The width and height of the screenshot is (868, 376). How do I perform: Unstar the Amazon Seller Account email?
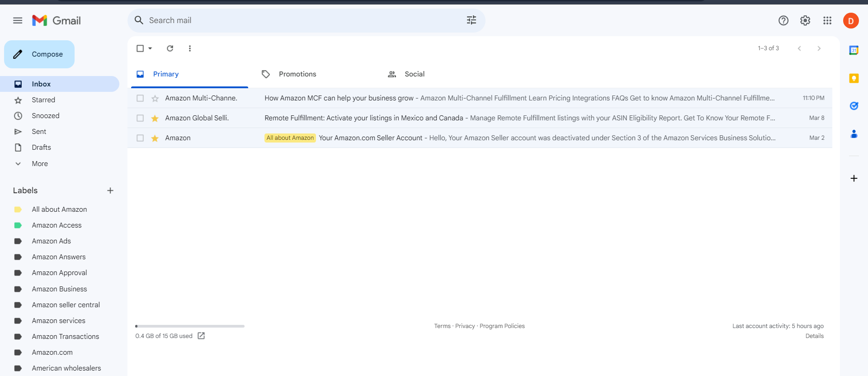[x=155, y=138]
